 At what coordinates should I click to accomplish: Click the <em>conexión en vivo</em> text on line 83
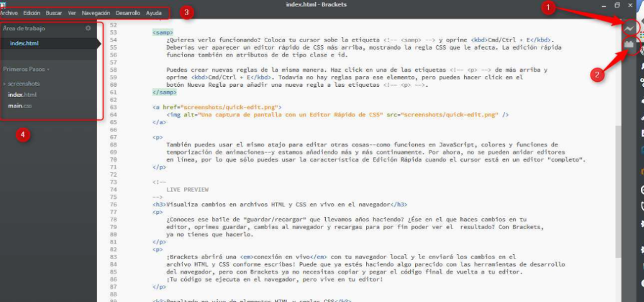pos(284,257)
